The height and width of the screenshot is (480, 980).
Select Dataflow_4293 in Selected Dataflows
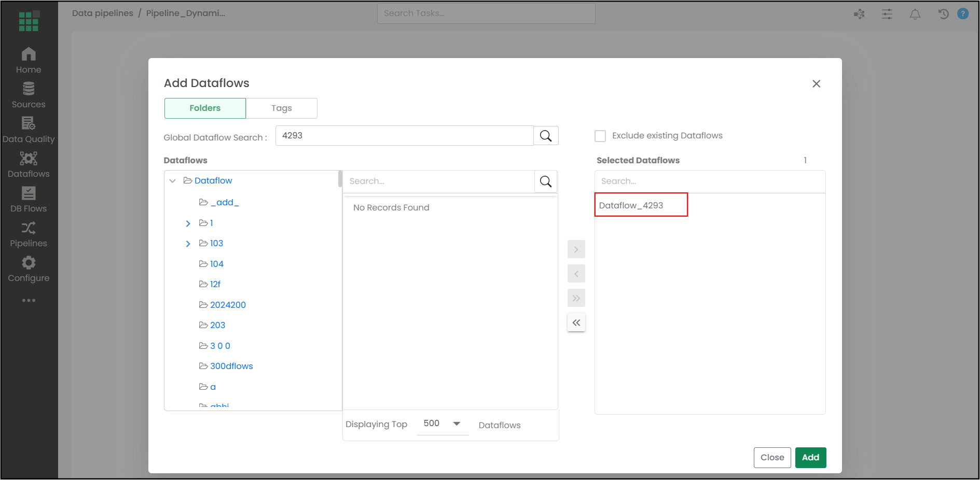tap(631, 205)
